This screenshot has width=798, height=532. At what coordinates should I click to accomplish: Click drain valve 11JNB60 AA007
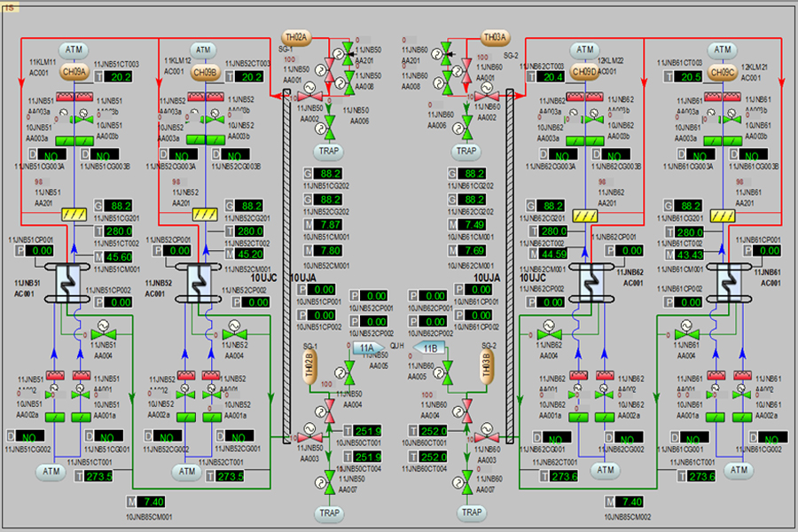point(466,482)
